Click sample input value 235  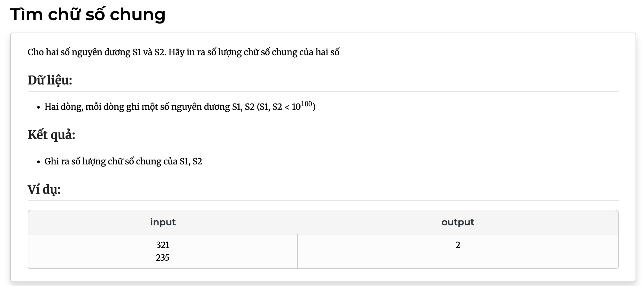click(163, 258)
